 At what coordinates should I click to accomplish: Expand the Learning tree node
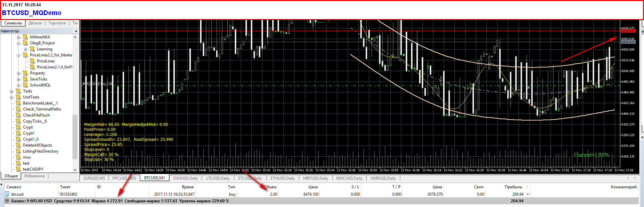click(26, 49)
